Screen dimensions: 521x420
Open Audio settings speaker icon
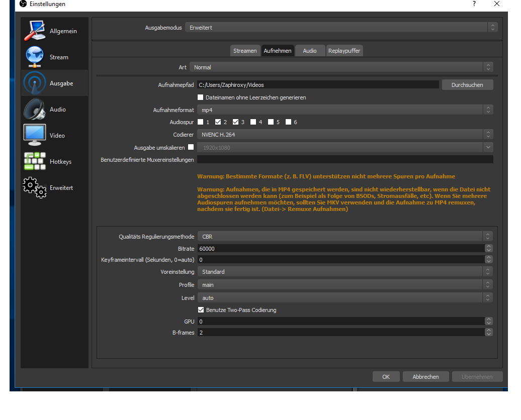pyautogui.click(x=35, y=110)
